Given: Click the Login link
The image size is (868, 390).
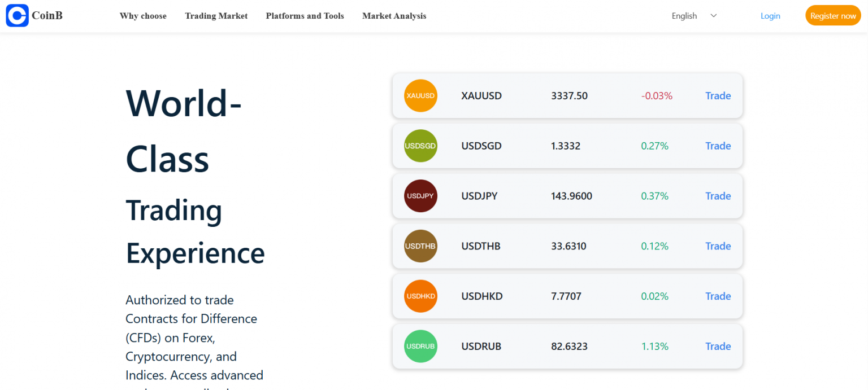Looking at the screenshot, I should pos(770,16).
